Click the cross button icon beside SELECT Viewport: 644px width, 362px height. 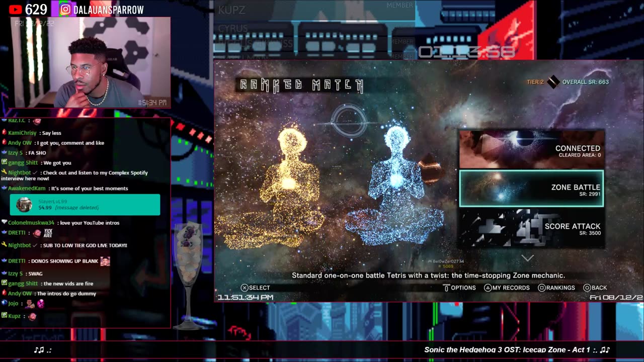pyautogui.click(x=245, y=288)
